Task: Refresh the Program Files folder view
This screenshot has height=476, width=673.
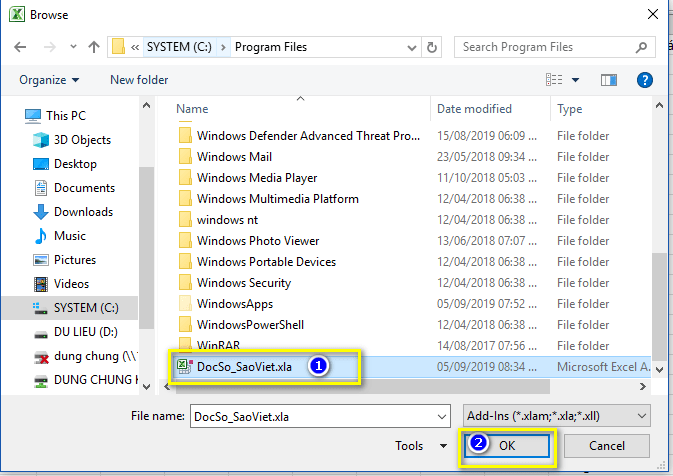Action: (x=432, y=47)
